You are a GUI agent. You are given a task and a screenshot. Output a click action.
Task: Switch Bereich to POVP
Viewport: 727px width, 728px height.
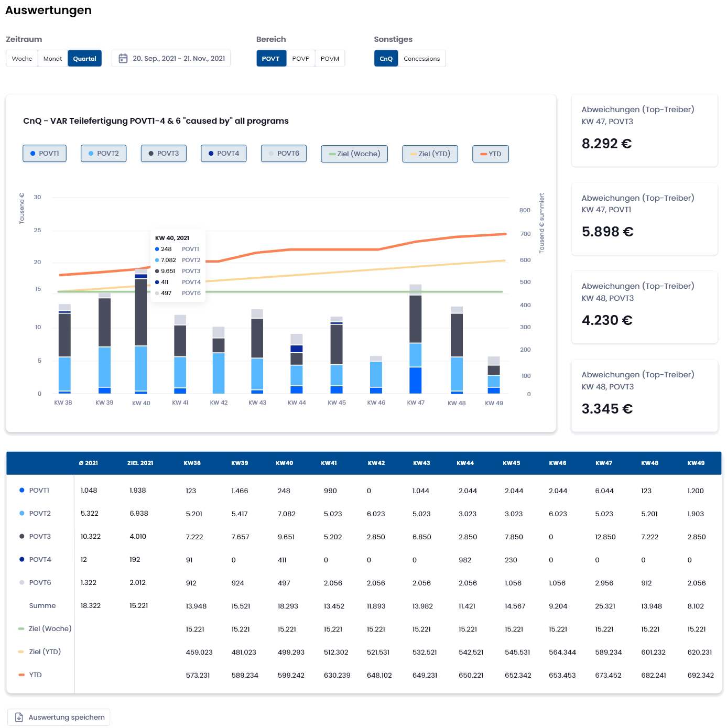(301, 59)
